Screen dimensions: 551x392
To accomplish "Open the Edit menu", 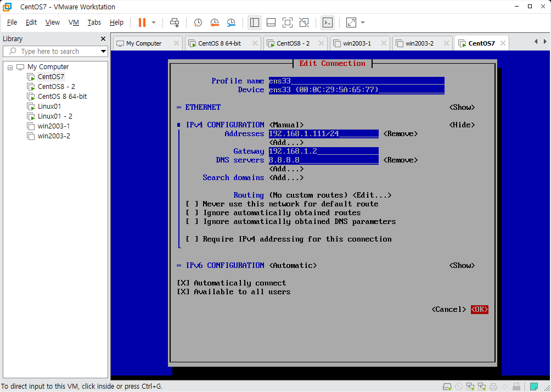I will [x=31, y=23].
